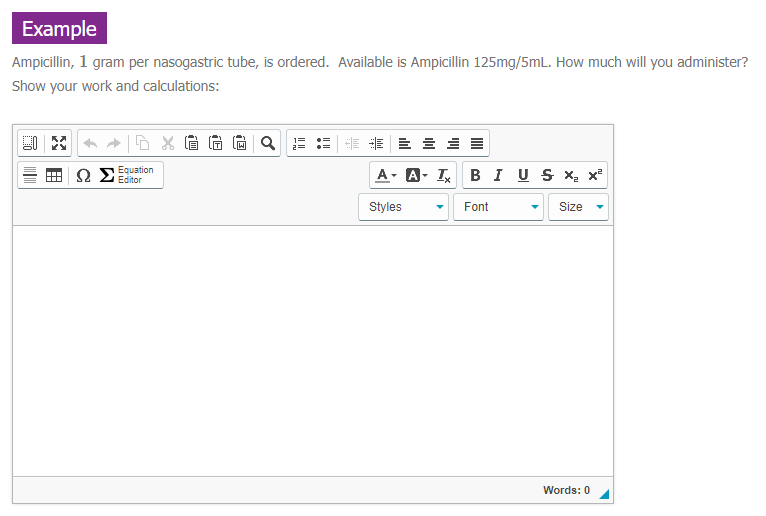Align text to the left
The height and width of the screenshot is (516, 766).
coord(404,143)
